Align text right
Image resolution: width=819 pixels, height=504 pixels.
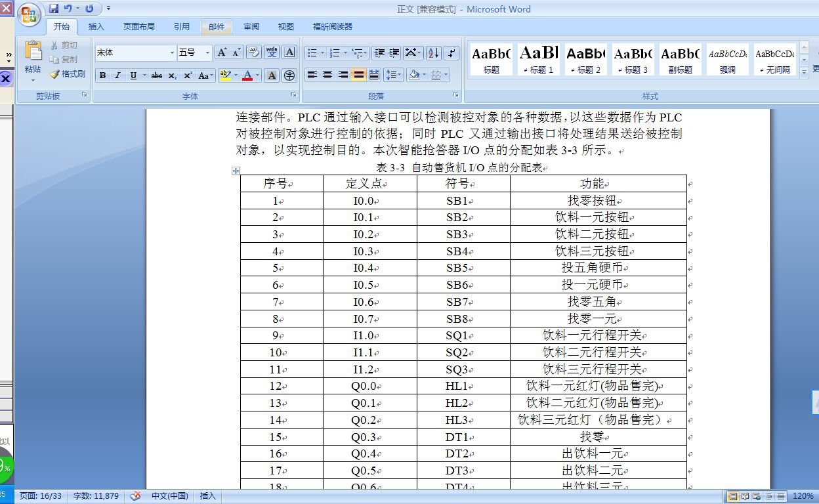[343, 75]
